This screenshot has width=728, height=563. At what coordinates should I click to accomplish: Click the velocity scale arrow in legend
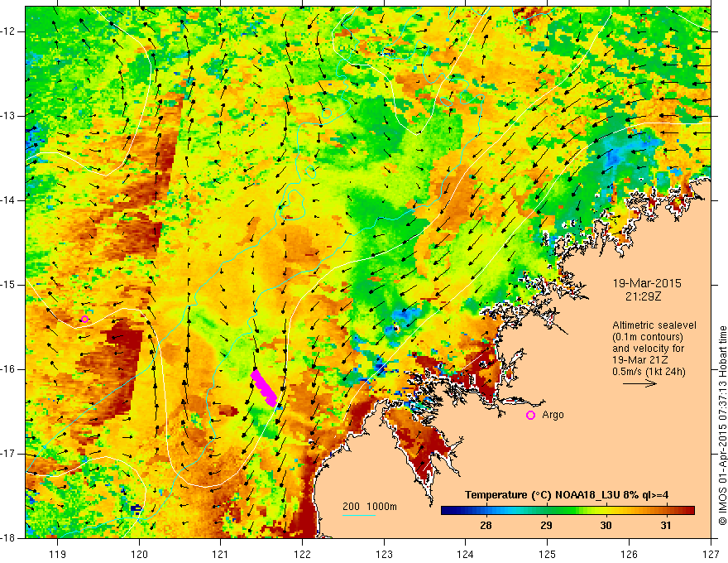pos(639,383)
